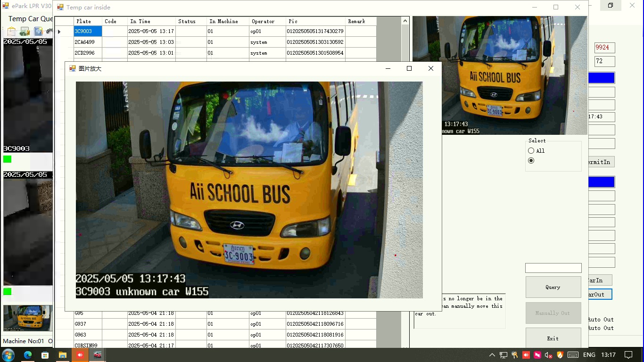The width and height of the screenshot is (644, 362).
Task: Click the "Plate" column header
Action: click(x=88, y=21)
